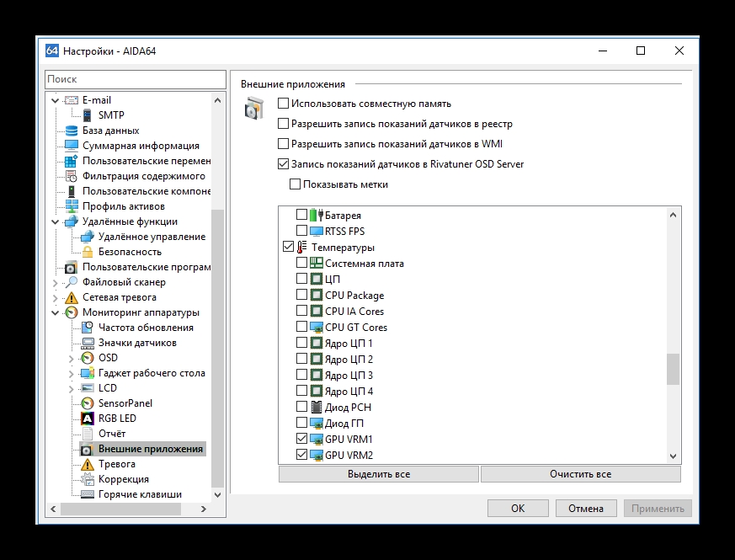Uncheck the GPU VRM2 checkbox
The width and height of the screenshot is (735, 560).
coord(302,455)
